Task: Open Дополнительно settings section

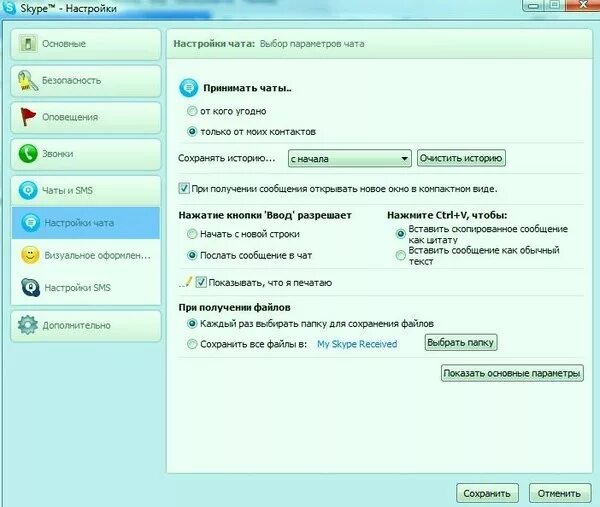Action: [x=86, y=326]
